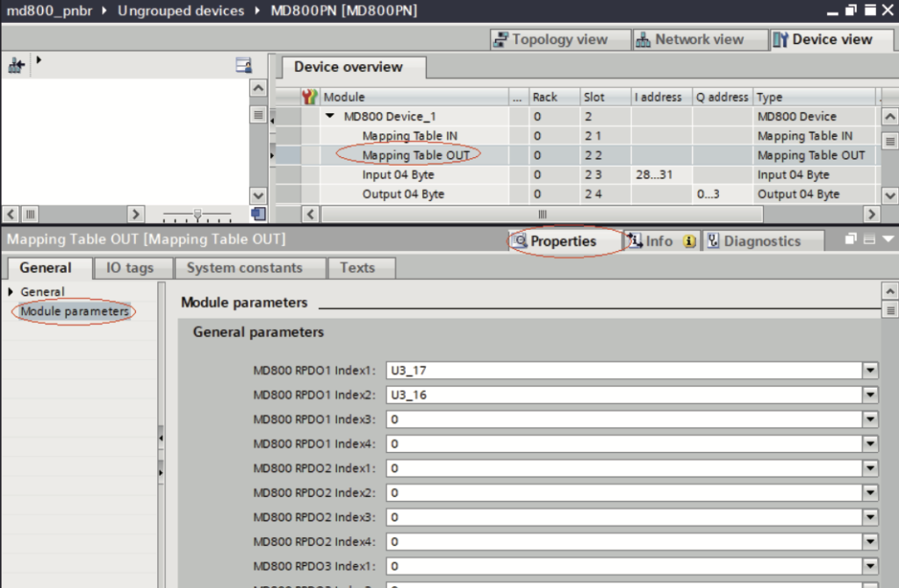Click the wrench status column icon
This screenshot has height=588, width=899.
tap(309, 97)
